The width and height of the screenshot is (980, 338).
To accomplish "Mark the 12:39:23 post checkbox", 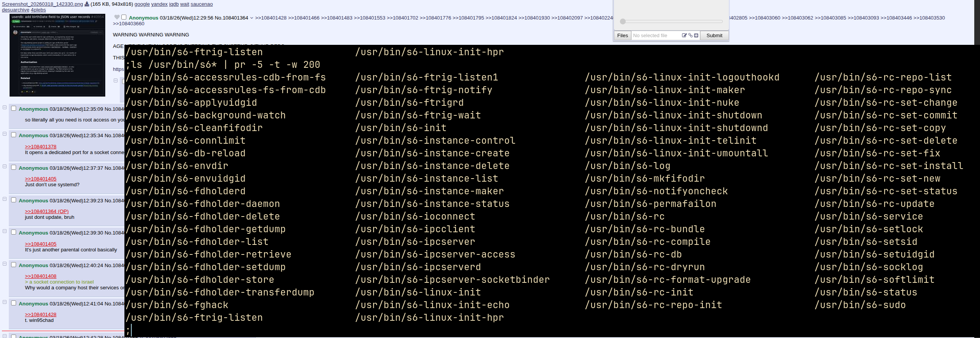I will pyautogui.click(x=14, y=200).
